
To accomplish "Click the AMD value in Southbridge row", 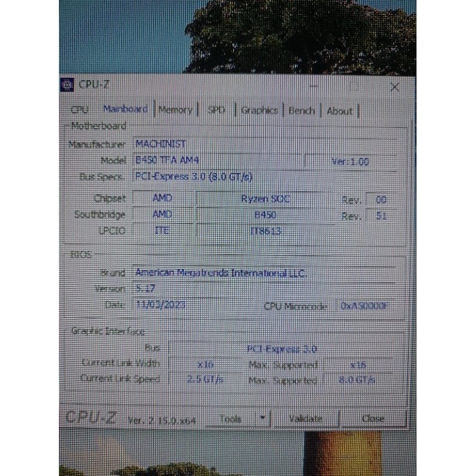I will [x=162, y=214].
